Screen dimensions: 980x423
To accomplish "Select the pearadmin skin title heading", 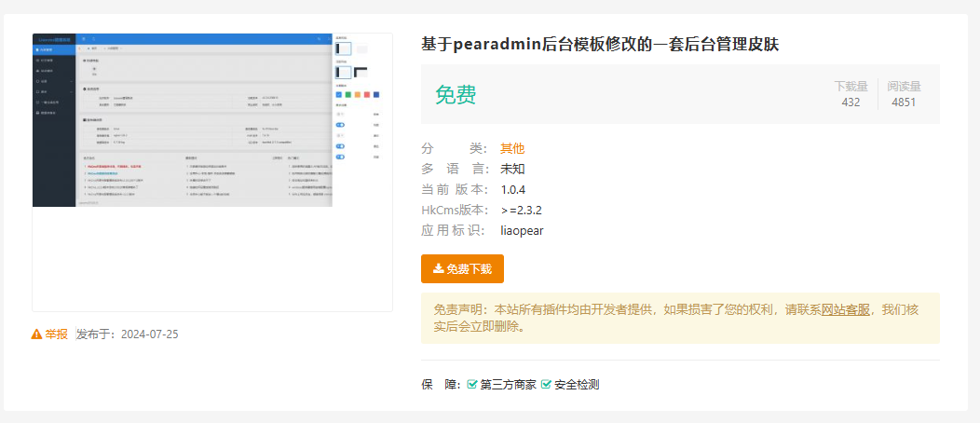I will [600, 45].
